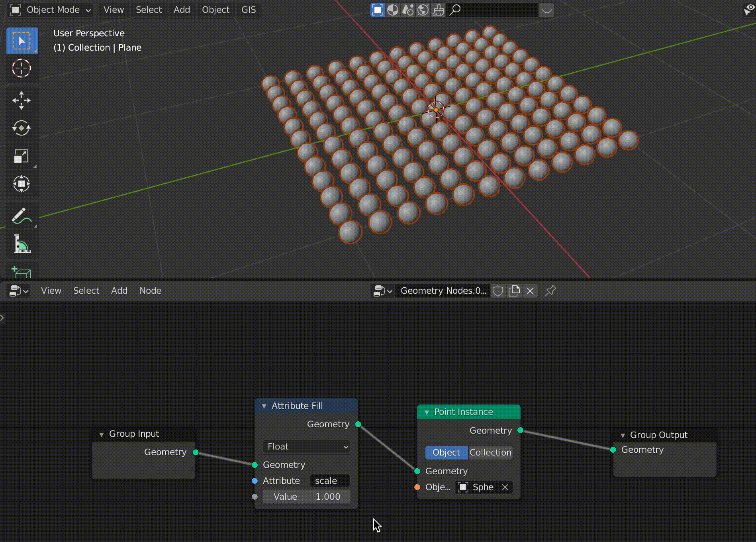The height and width of the screenshot is (542, 756).
Task: Click the Group Output Geometry input socket
Action: 613,450
